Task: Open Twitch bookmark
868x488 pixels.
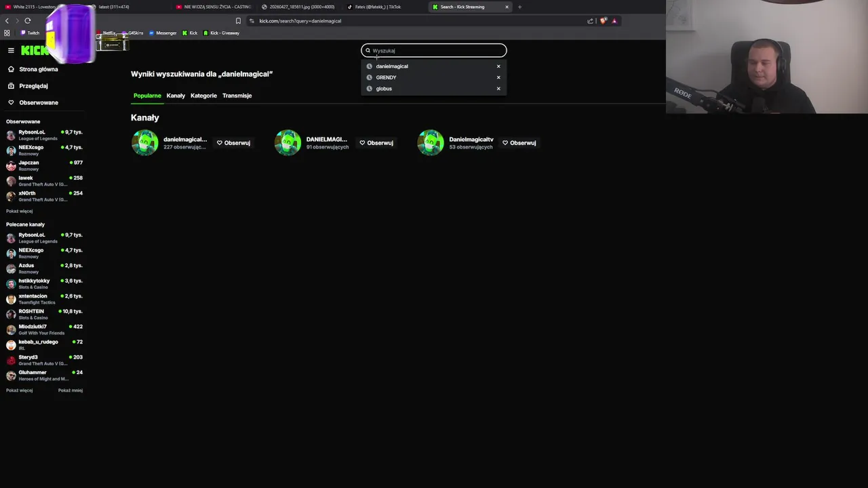Action: coord(30,33)
